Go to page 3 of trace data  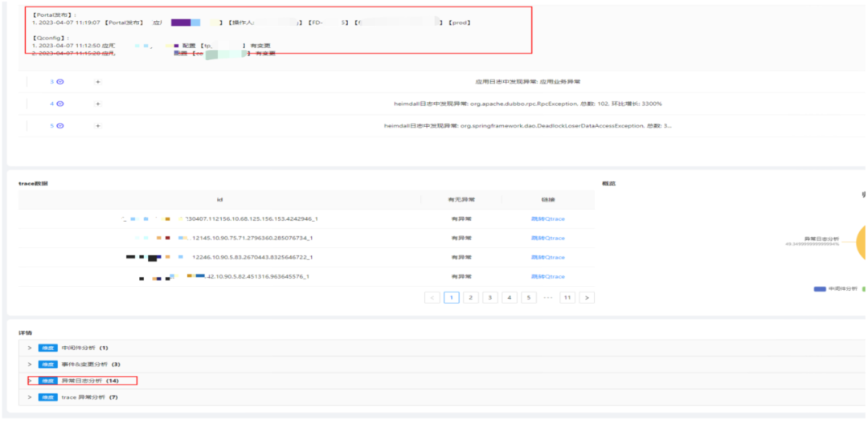coord(490,297)
